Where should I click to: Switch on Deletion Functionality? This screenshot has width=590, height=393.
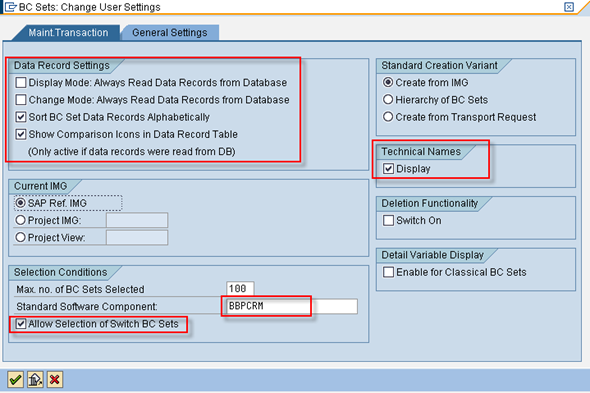click(388, 220)
